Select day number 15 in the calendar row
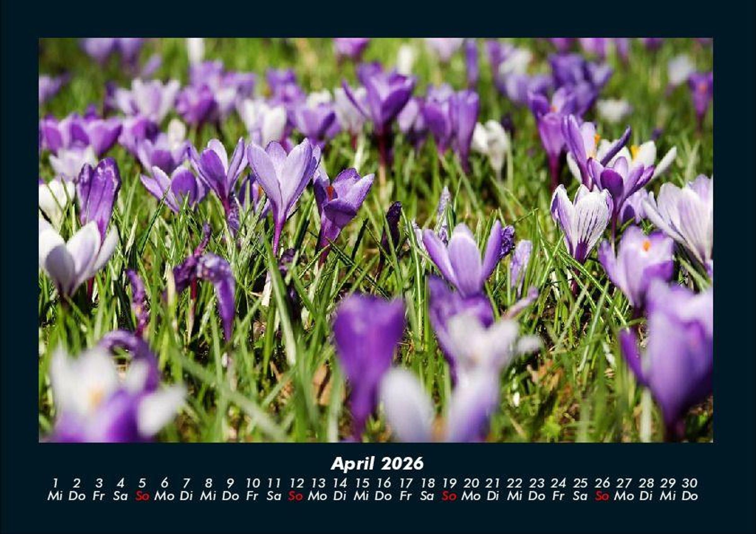Image resolution: width=756 pixels, height=534 pixels. [362, 483]
